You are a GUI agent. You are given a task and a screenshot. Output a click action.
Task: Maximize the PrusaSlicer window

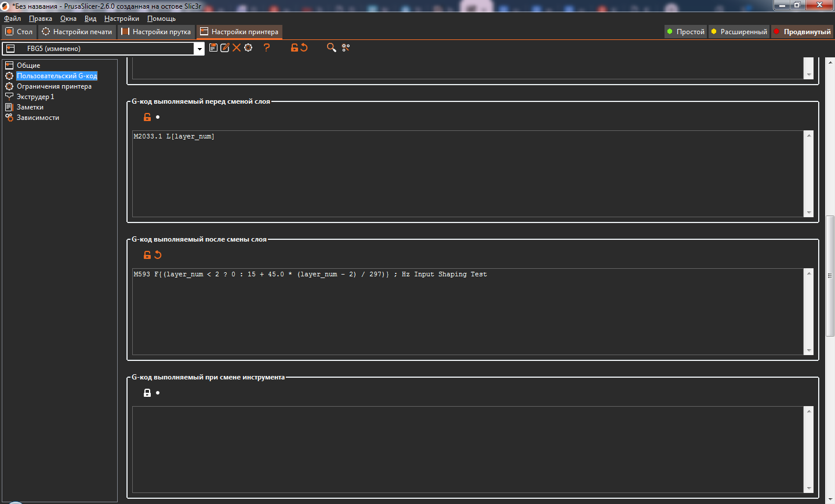[797, 5]
